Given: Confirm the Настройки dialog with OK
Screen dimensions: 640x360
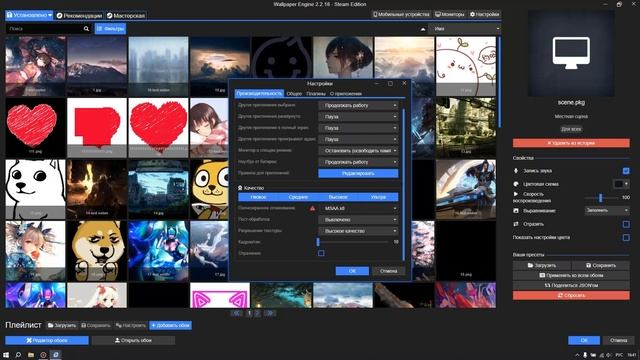Looking at the screenshot, I should (352, 271).
